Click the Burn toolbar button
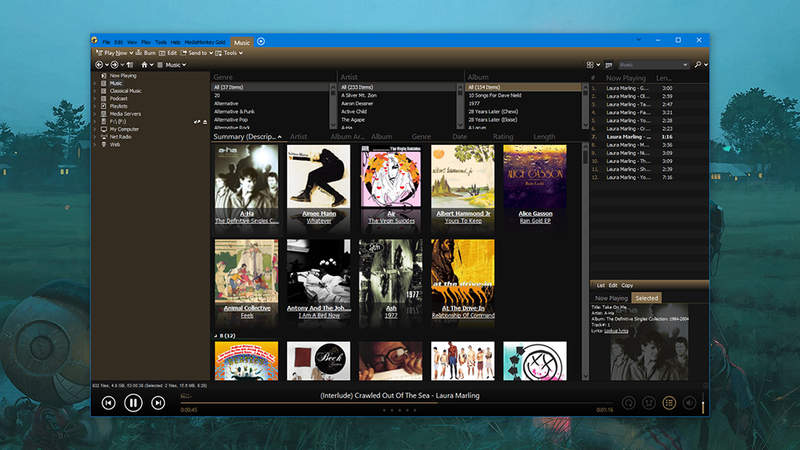The height and width of the screenshot is (450, 800). point(145,53)
